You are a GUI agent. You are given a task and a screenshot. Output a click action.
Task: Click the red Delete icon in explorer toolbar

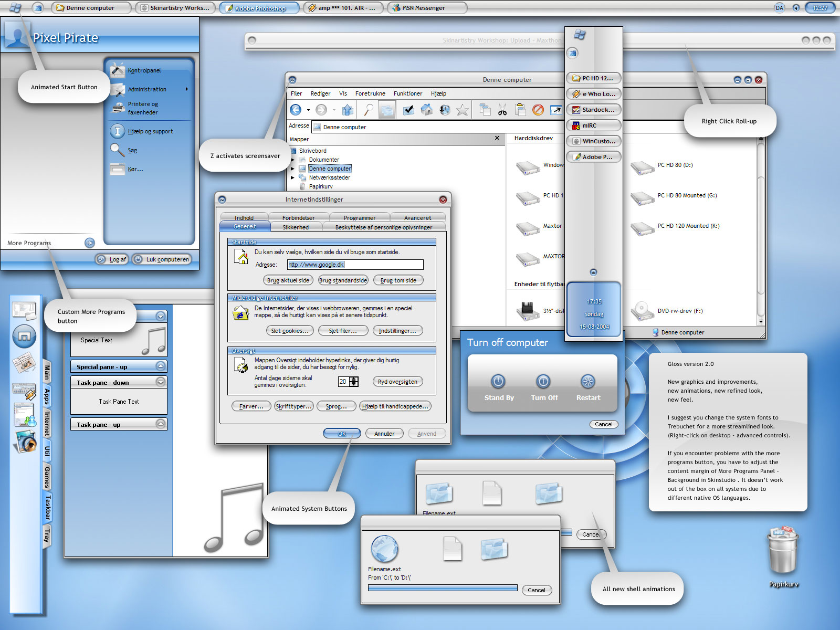coord(538,110)
